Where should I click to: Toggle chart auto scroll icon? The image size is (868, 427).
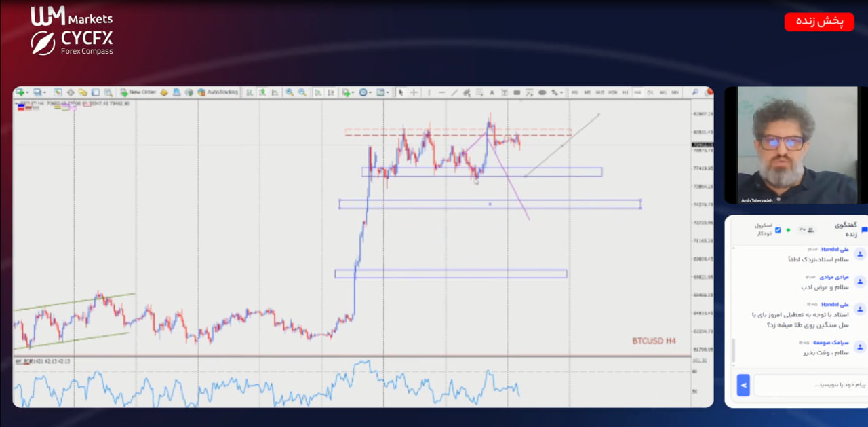click(x=318, y=92)
